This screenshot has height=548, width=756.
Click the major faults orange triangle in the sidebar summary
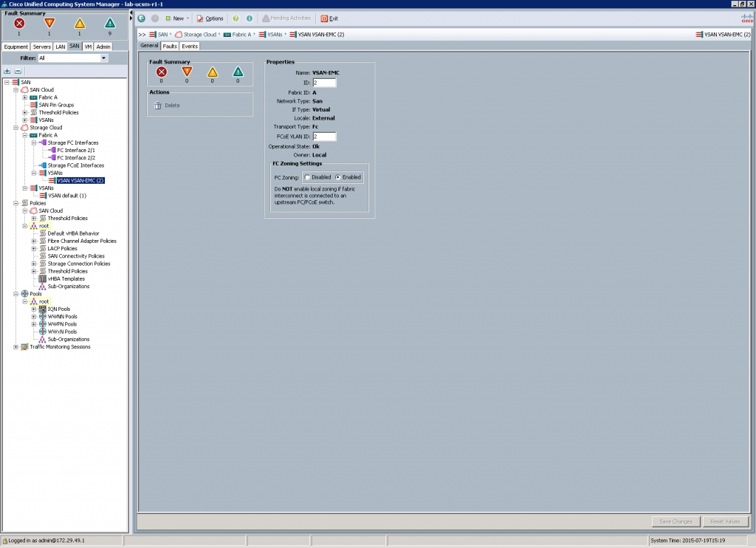click(x=49, y=23)
